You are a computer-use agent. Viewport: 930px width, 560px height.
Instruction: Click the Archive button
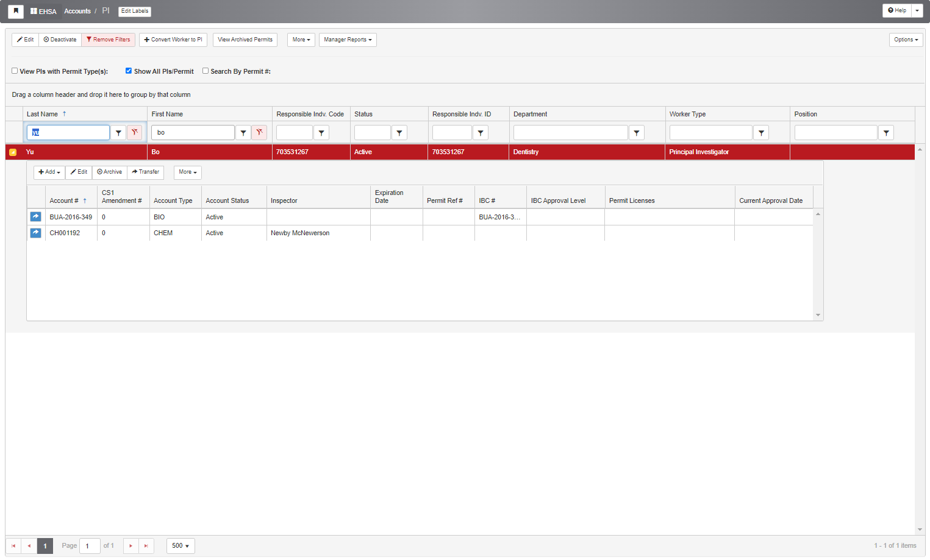click(x=110, y=172)
